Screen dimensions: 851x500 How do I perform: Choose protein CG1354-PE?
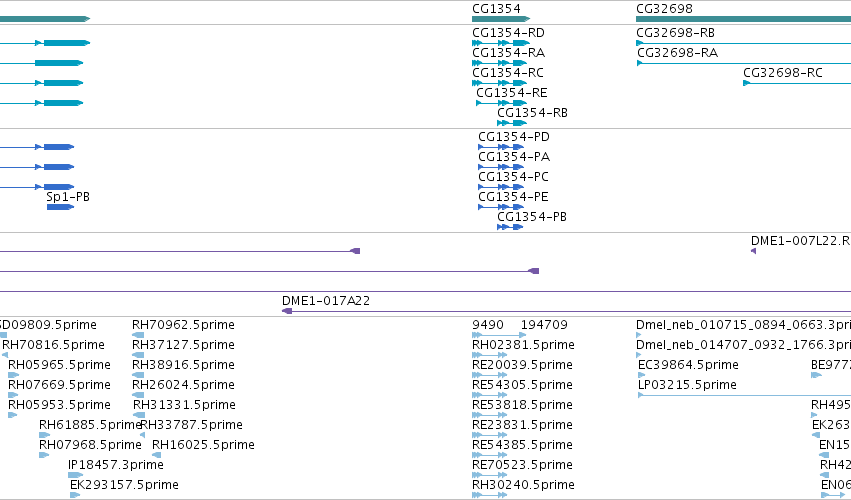[x=513, y=197]
